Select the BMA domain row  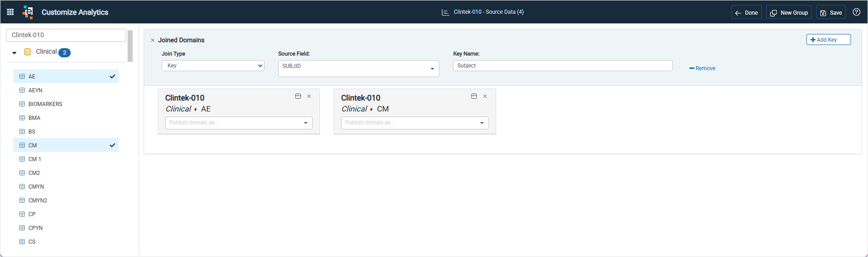click(66, 118)
